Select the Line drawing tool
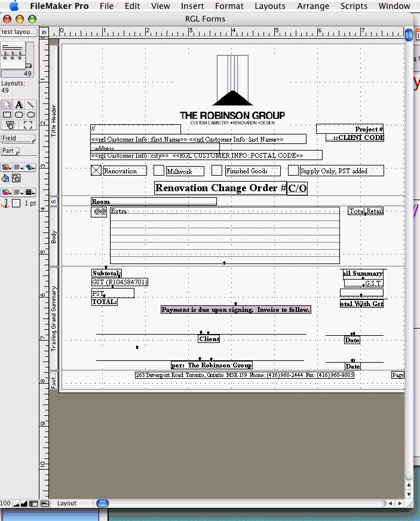Image resolution: width=420 pixels, height=521 pixels. point(30,105)
